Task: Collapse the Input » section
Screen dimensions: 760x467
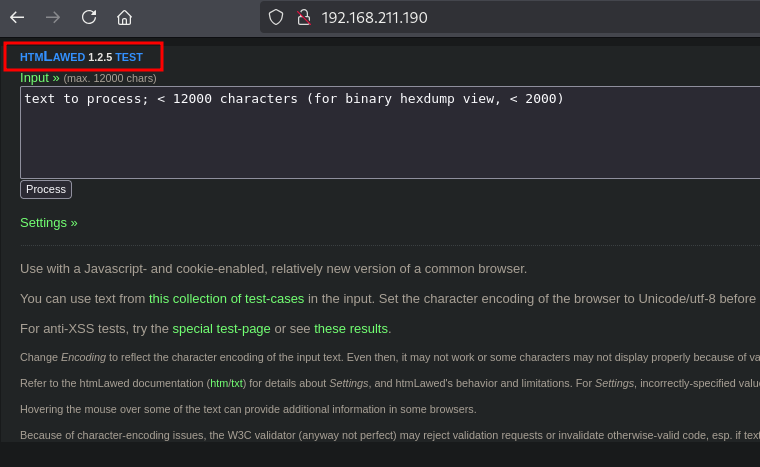Action: click(x=40, y=77)
